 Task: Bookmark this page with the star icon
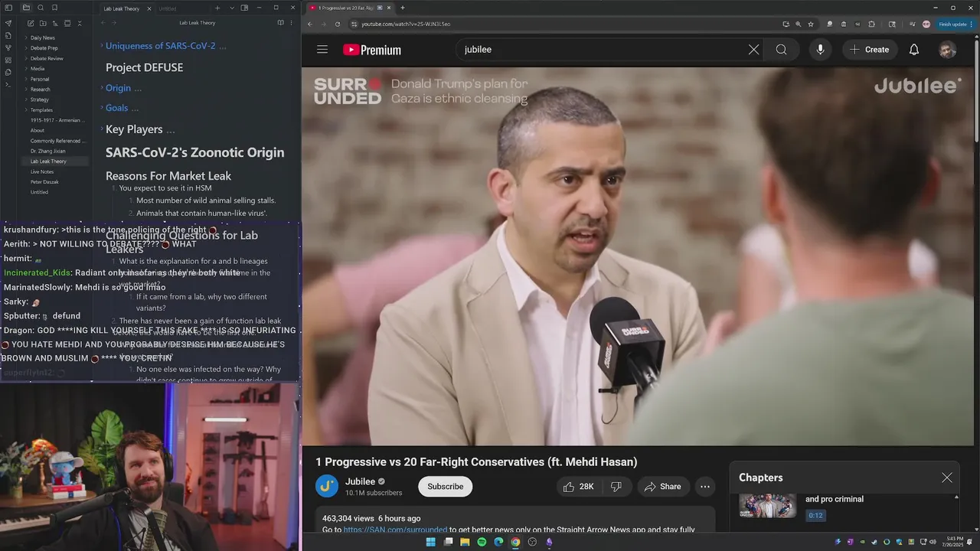811,24
